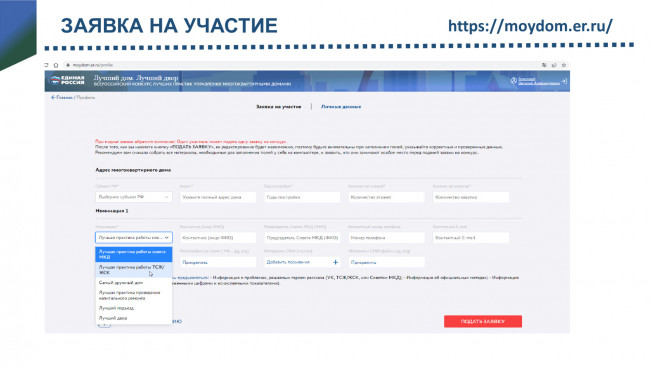Open the Выберите субъект РФ dropdown
Screen dimensions: 650x366
pos(133,197)
